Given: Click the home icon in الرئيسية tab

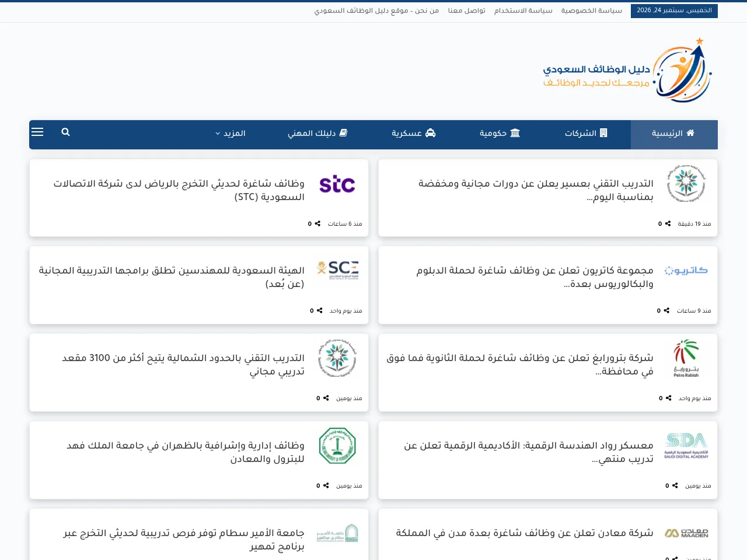Looking at the screenshot, I should (x=690, y=133).
